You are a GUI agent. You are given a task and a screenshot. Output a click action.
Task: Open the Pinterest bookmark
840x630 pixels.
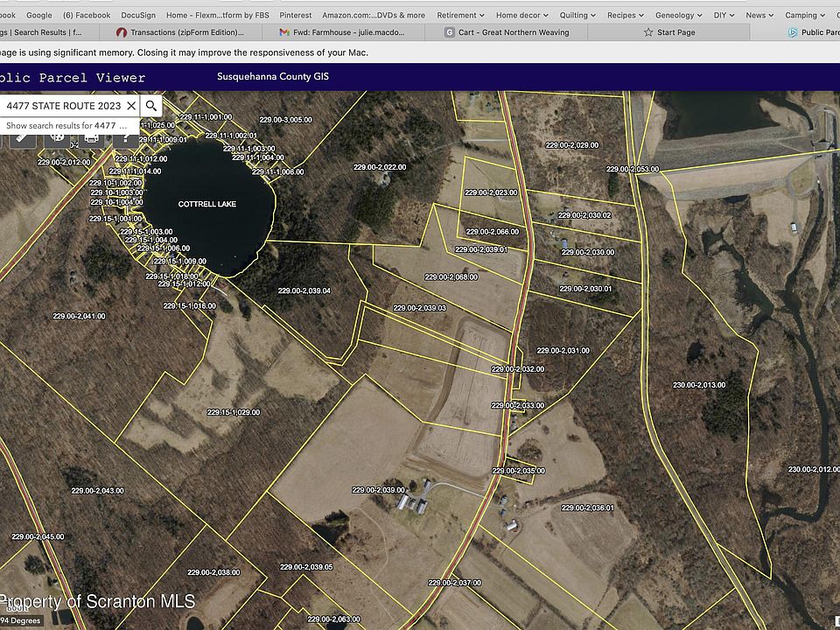point(295,15)
